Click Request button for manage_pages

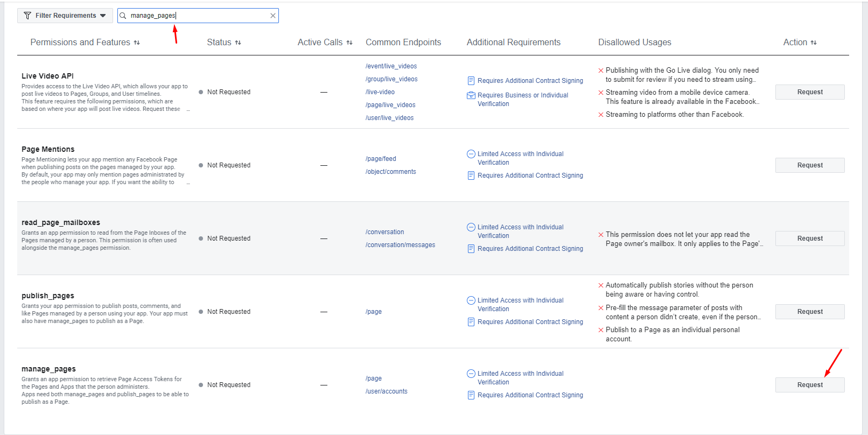(x=810, y=385)
